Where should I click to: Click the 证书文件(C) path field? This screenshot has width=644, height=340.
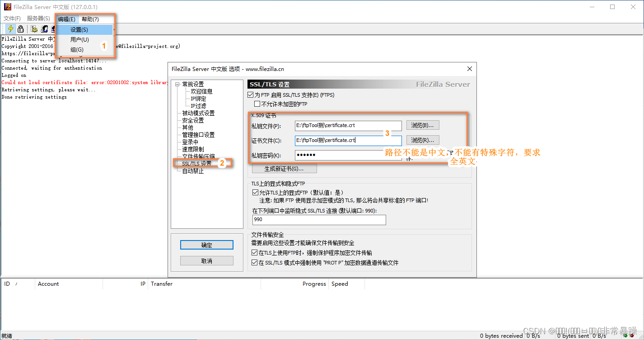[x=348, y=140]
